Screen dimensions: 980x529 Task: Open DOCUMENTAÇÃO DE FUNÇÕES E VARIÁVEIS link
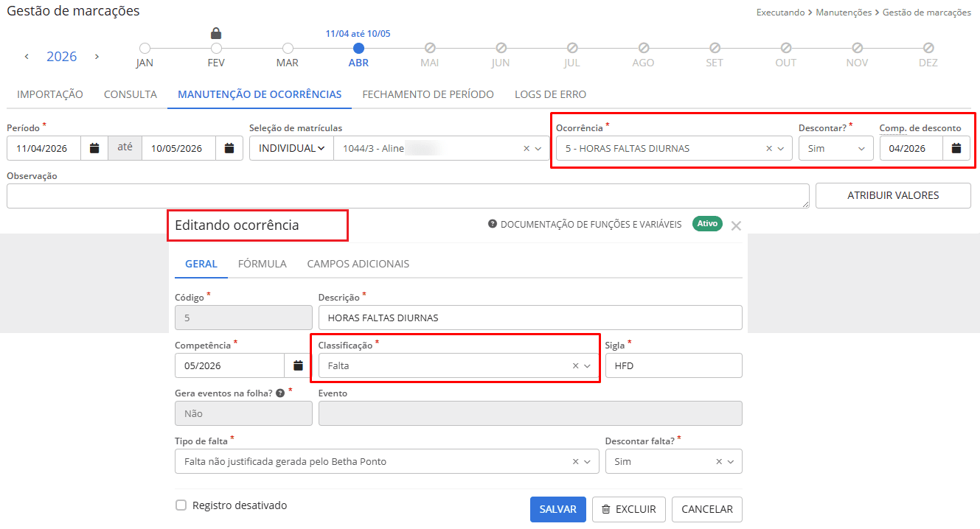tap(585, 224)
